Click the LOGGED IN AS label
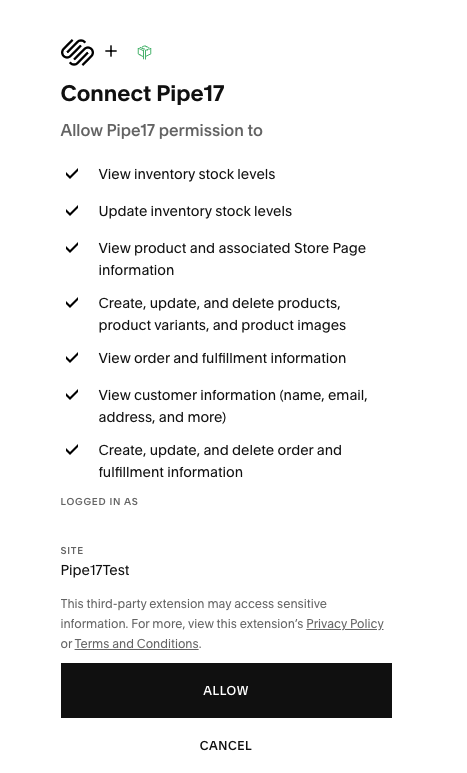 coord(99,501)
